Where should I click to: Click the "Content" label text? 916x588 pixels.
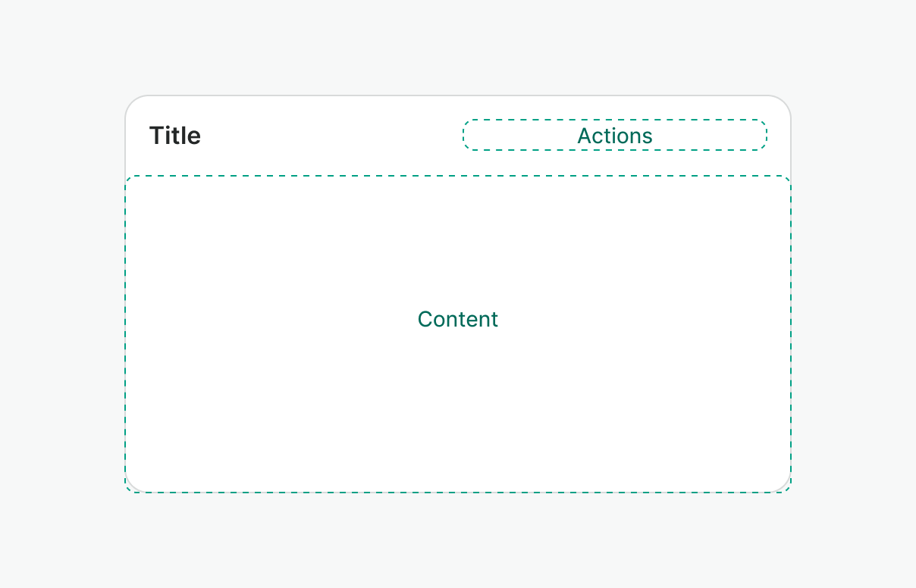pos(457,319)
